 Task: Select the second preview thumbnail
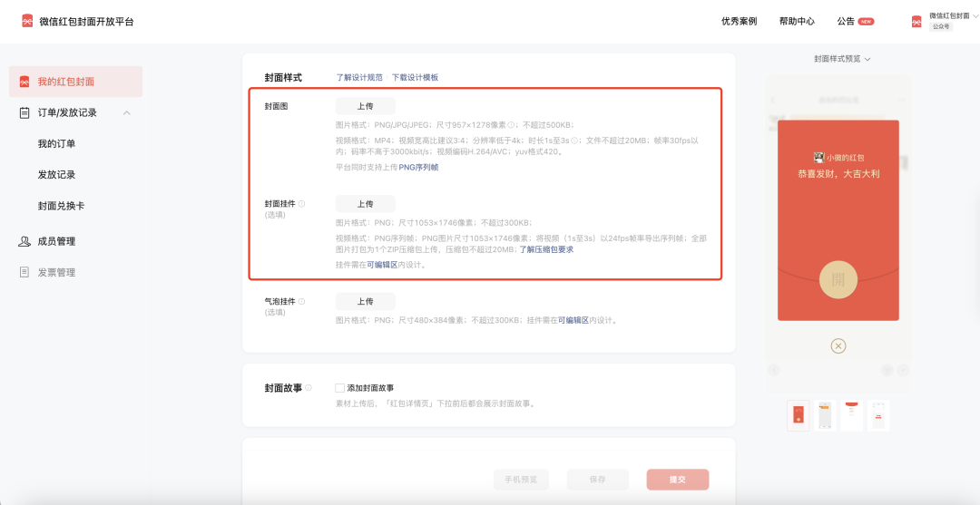click(x=825, y=416)
